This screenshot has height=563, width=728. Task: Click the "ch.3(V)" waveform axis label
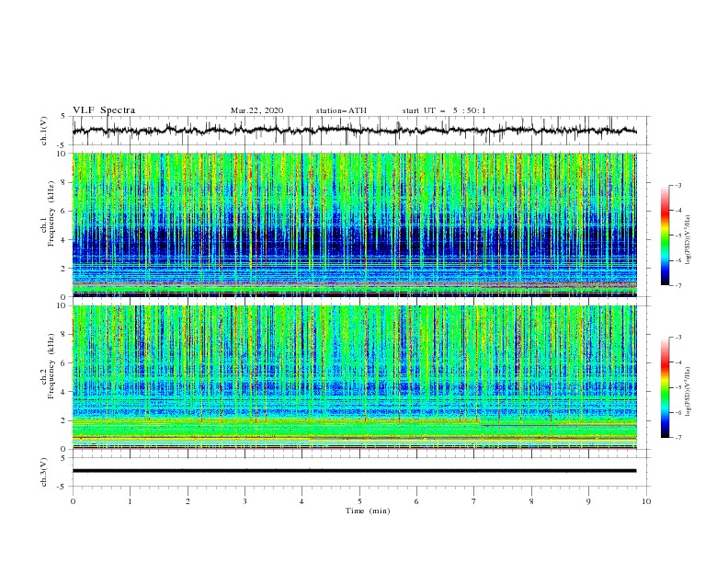[44, 472]
